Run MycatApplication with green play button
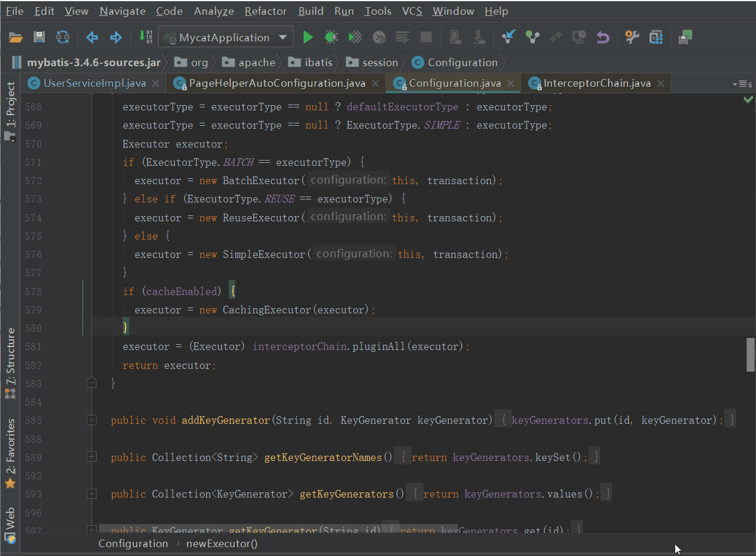 308,38
